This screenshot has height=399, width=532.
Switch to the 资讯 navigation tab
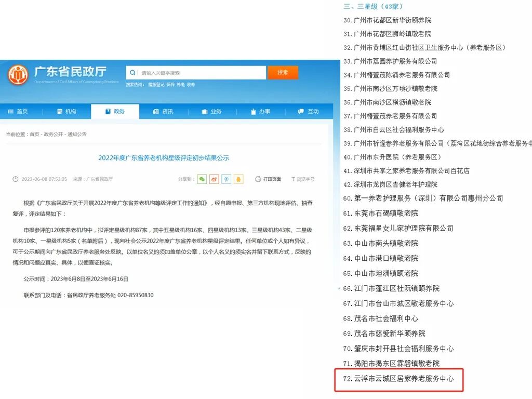[164, 111]
